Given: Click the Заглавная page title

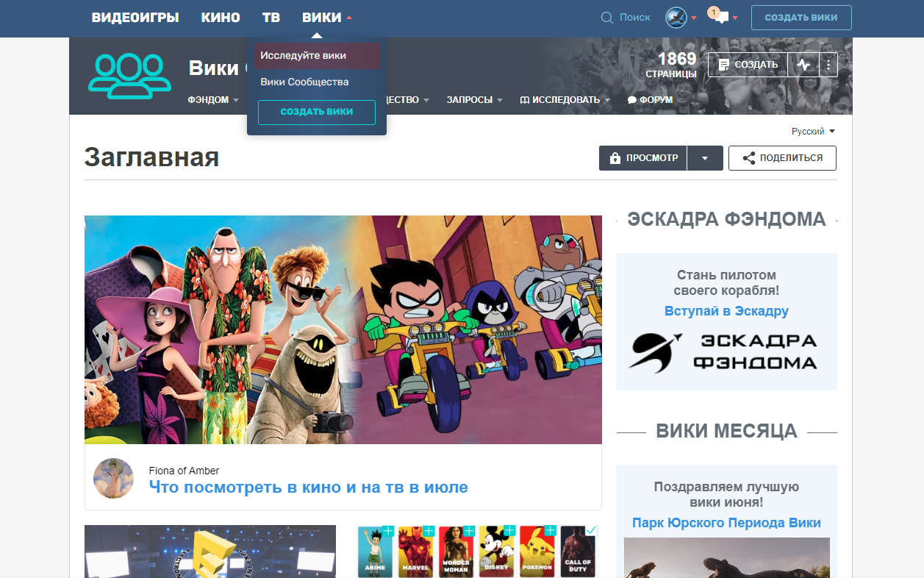Looking at the screenshot, I should click(x=151, y=157).
